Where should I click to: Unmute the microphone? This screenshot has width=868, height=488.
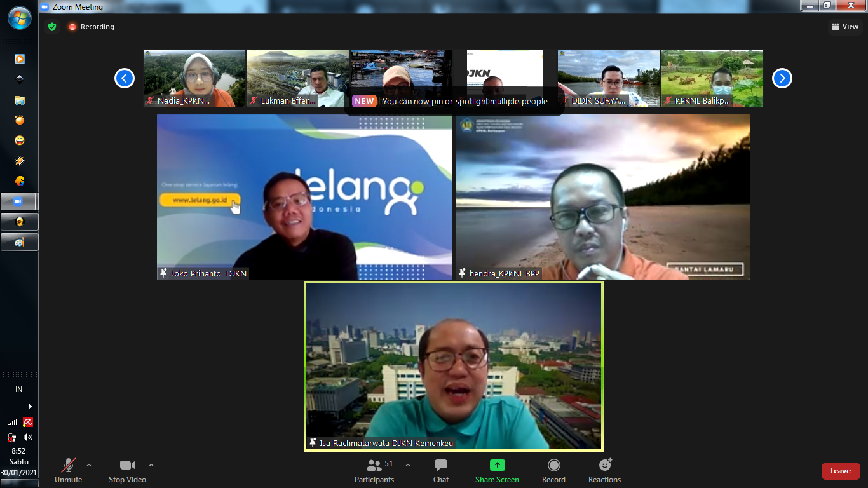68,471
